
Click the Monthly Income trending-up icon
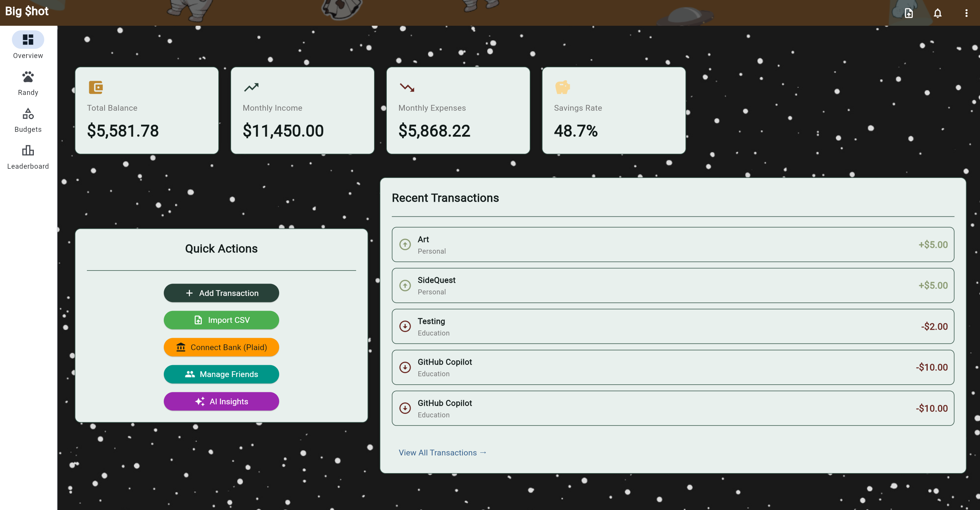click(251, 87)
